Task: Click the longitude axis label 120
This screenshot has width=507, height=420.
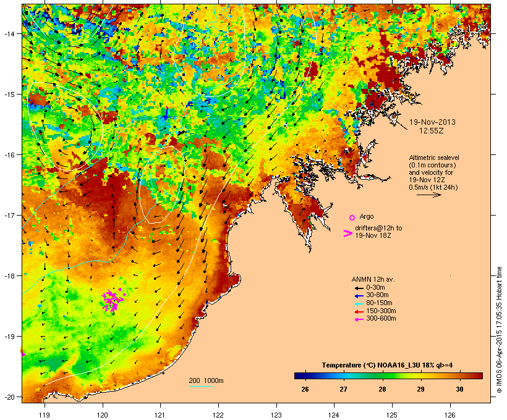Action: [103, 415]
